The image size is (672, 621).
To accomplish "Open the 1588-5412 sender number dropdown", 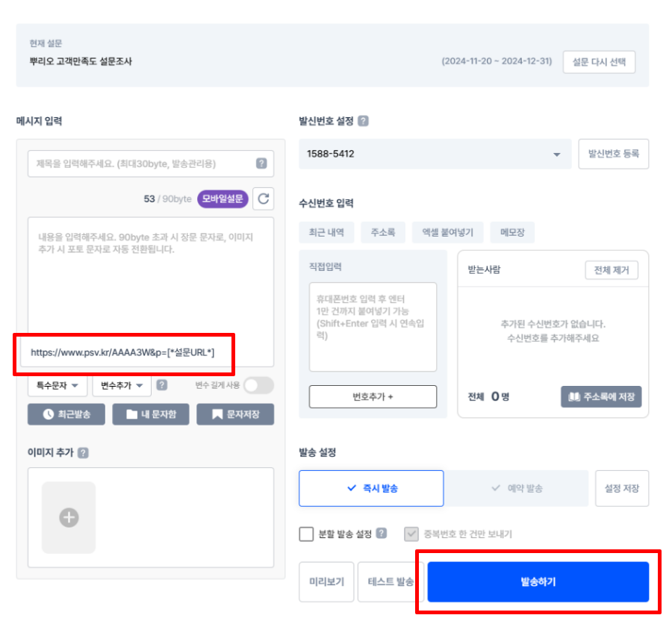I will click(435, 154).
